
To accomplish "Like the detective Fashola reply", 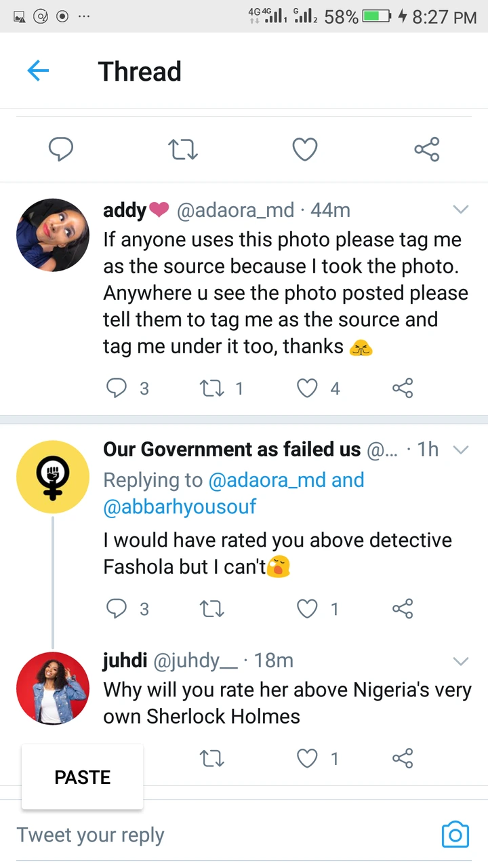I will click(x=308, y=609).
